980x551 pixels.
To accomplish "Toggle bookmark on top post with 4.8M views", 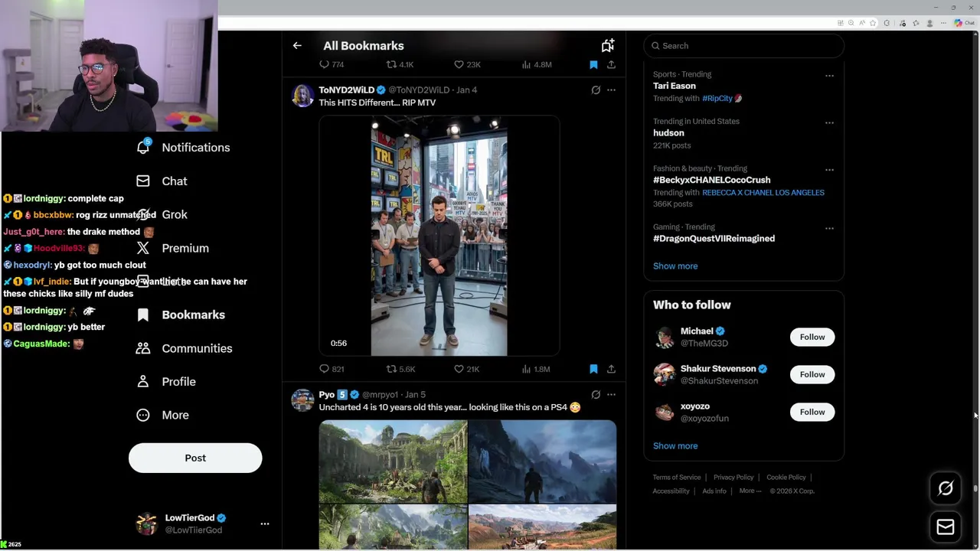I will click(593, 64).
